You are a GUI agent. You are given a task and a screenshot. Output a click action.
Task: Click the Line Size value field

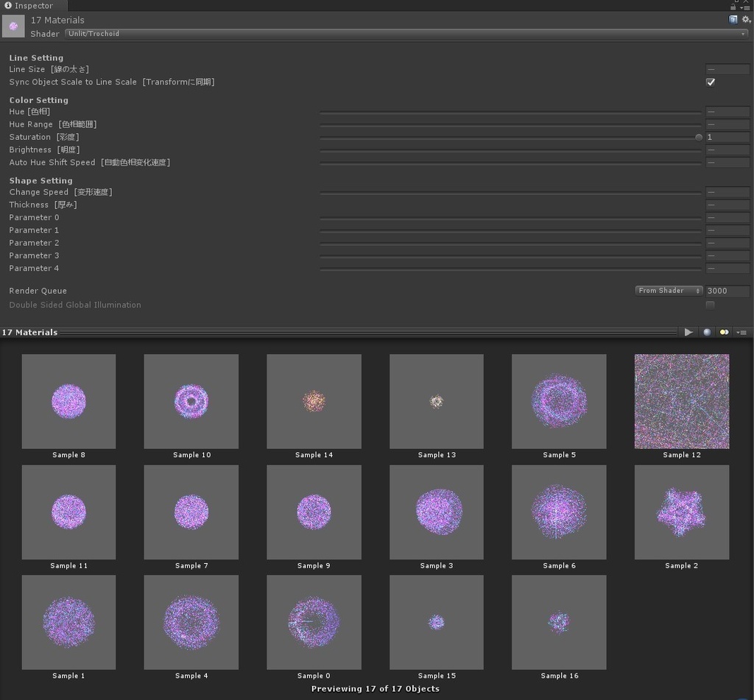tap(727, 69)
